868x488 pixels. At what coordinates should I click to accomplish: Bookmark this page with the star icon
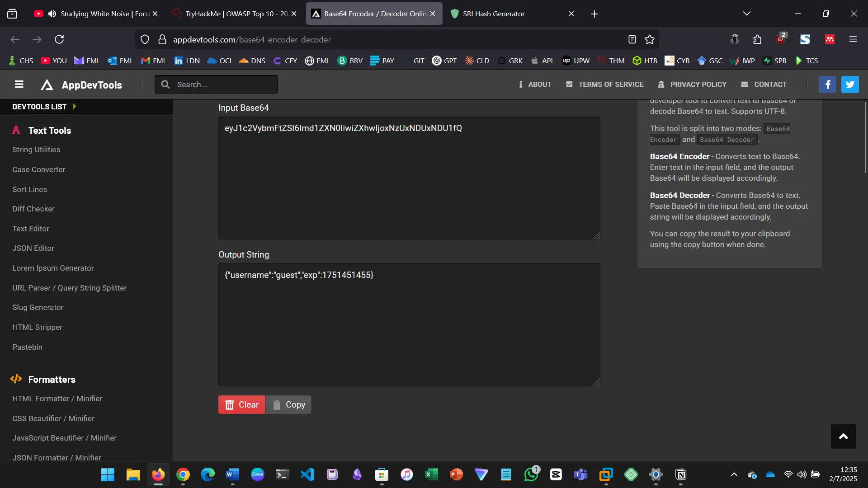coord(650,39)
